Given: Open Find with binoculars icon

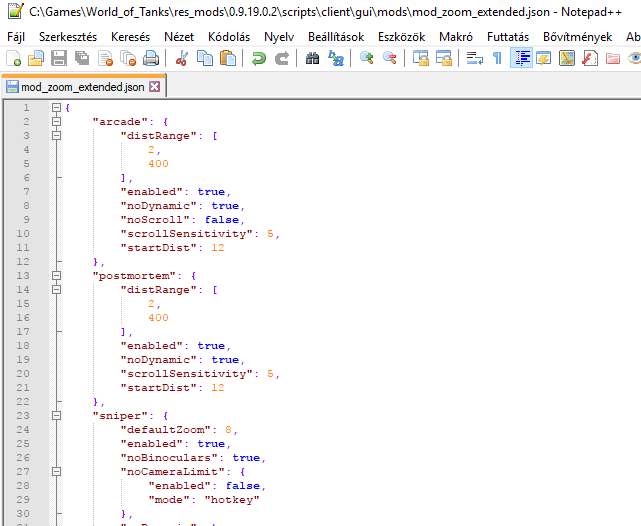Looking at the screenshot, I should tap(312, 58).
